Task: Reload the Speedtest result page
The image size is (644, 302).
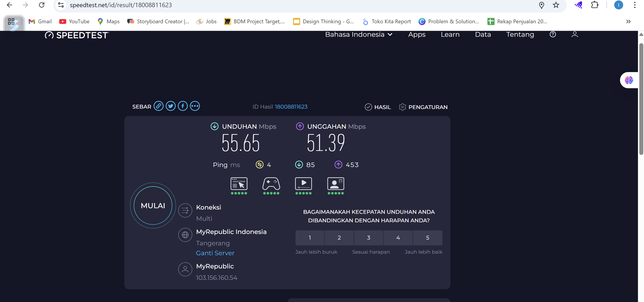Action: 42,5
